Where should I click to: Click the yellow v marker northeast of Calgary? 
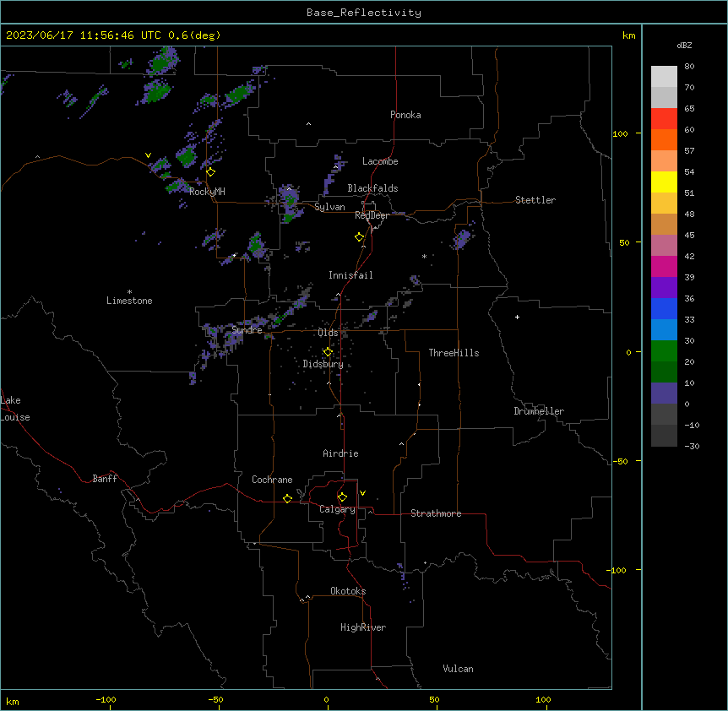(x=362, y=493)
